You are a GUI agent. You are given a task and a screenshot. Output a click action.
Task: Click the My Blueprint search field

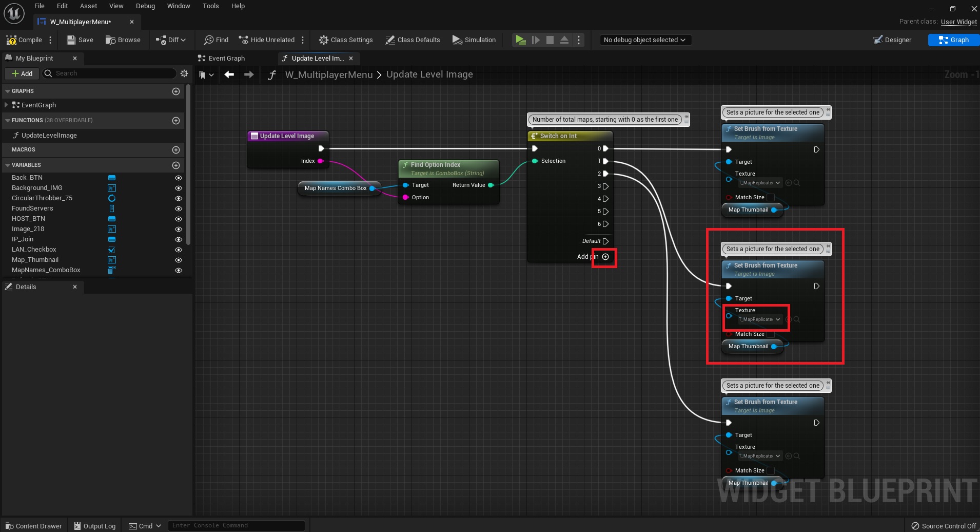[x=114, y=73]
